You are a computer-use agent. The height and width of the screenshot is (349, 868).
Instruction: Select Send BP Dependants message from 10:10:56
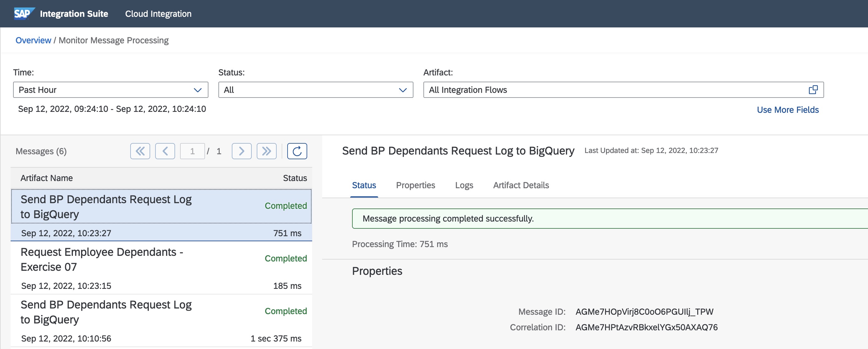(161, 320)
